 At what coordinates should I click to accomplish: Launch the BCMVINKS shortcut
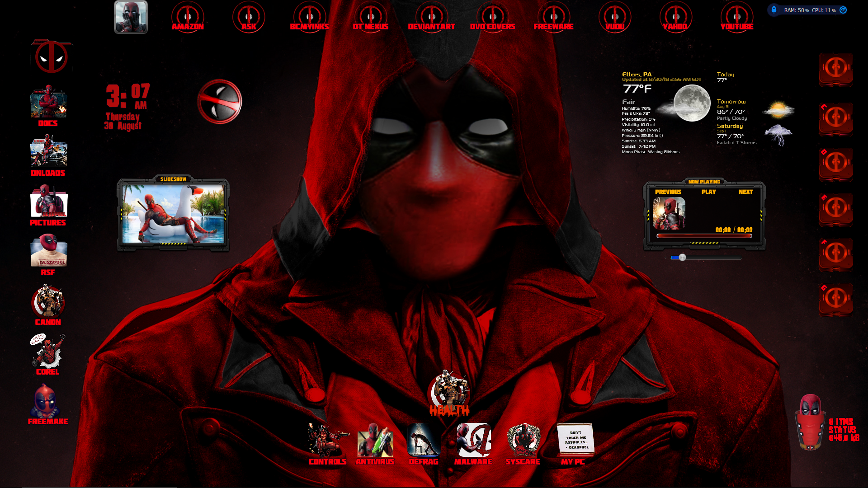coord(310,17)
